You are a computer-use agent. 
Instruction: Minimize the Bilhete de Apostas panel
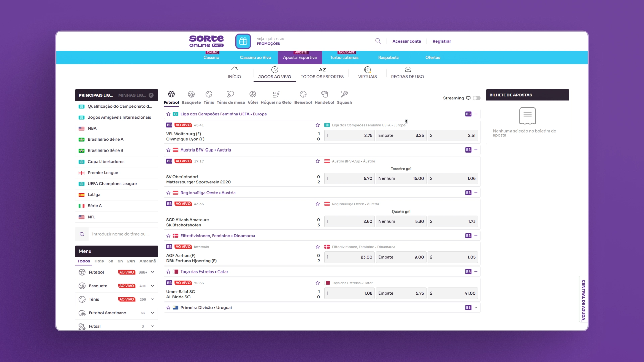click(563, 95)
